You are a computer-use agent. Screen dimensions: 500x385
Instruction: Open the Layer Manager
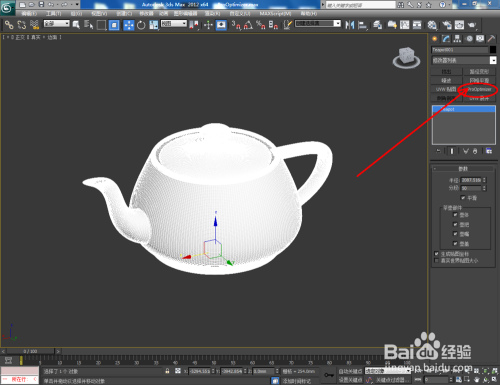[x=377, y=25]
